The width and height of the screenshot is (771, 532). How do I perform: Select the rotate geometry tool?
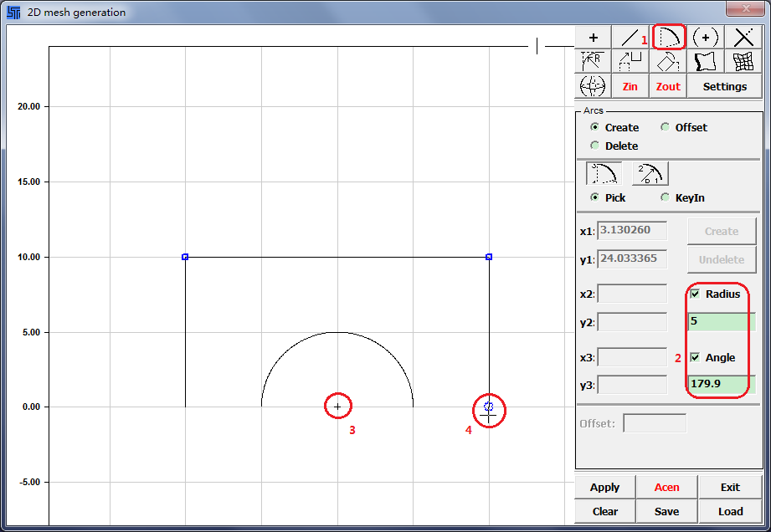[668, 62]
